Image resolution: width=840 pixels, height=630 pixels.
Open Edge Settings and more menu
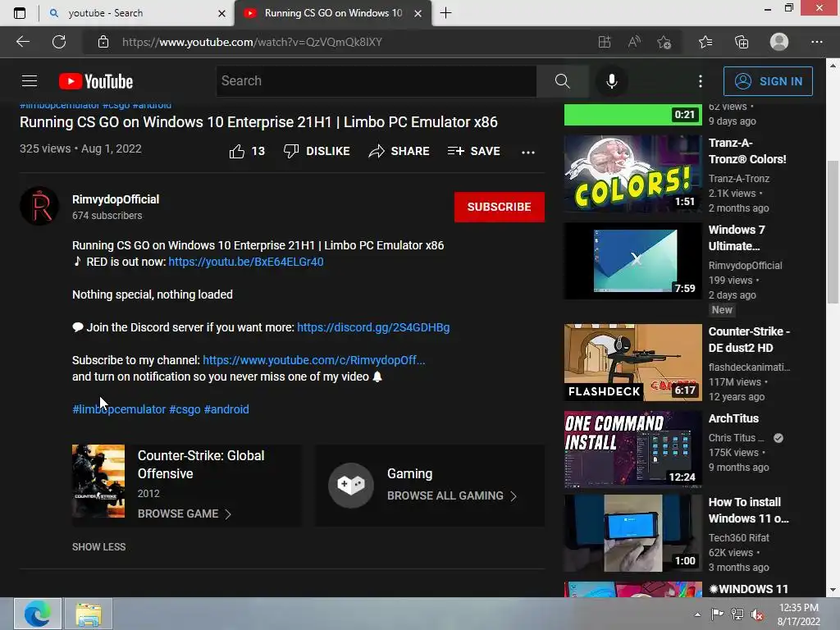[x=816, y=42]
